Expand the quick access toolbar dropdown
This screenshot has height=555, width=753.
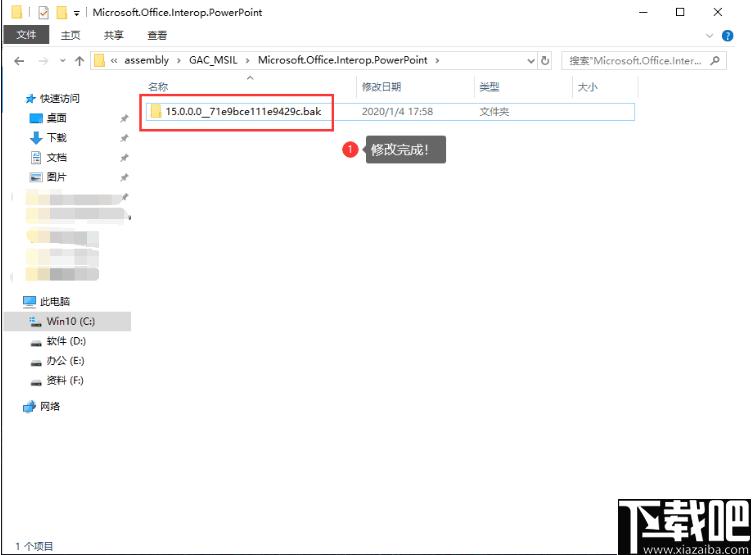[76, 13]
